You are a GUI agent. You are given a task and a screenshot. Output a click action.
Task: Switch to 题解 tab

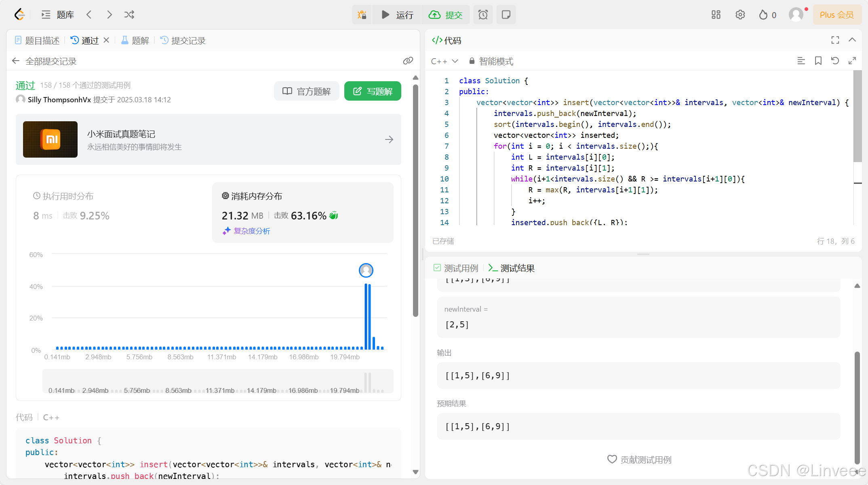click(135, 40)
